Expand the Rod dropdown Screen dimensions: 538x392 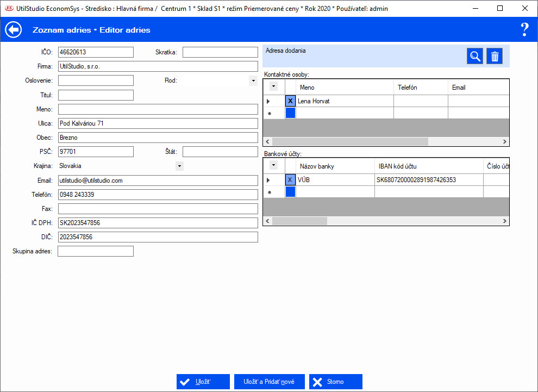coord(253,81)
